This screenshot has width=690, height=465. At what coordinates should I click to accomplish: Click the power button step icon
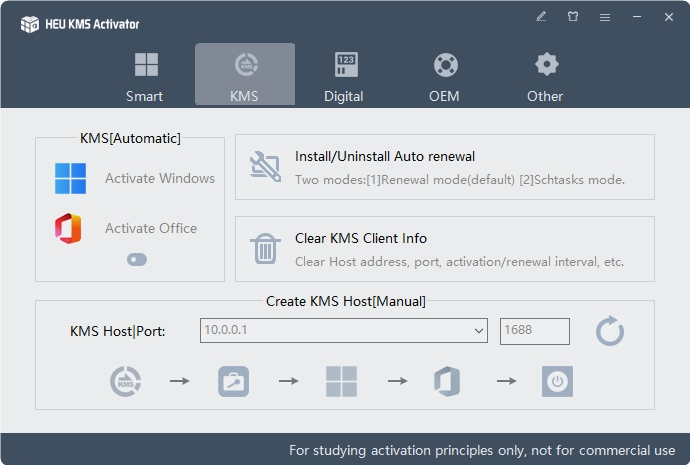pyautogui.click(x=558, y=381)
